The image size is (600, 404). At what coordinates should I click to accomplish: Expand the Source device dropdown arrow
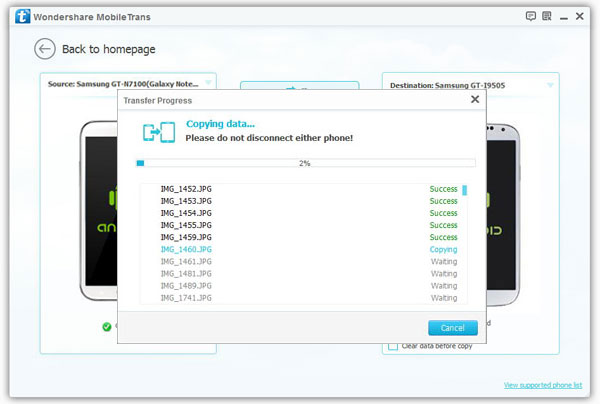(208, 82)
